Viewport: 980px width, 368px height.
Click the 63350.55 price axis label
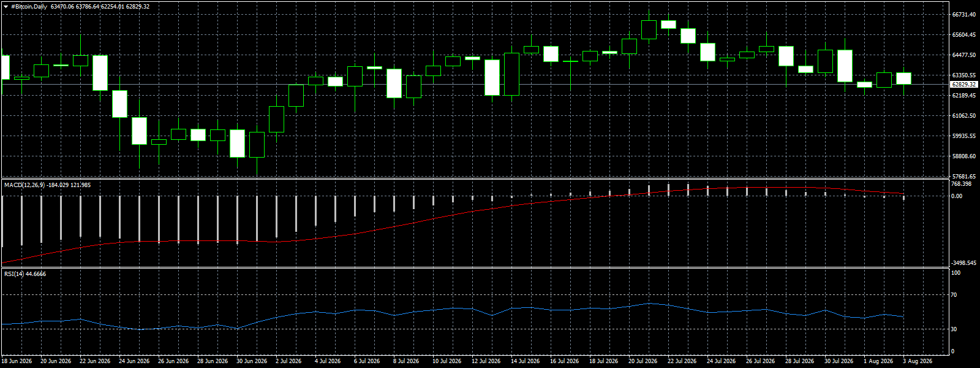(x=964, y=75)
